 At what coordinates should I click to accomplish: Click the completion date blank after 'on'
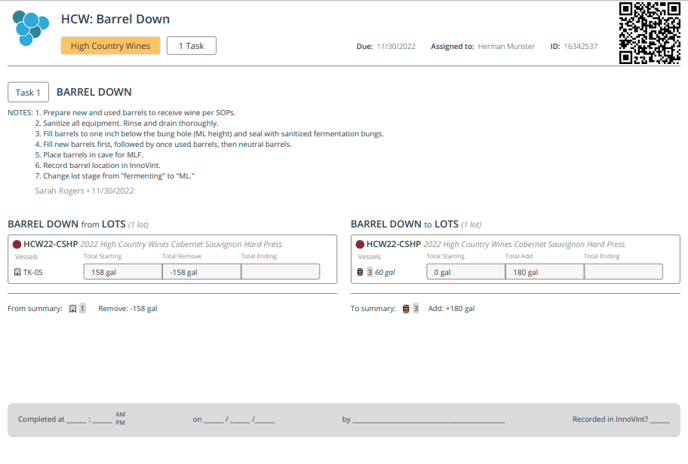point(240,420)
